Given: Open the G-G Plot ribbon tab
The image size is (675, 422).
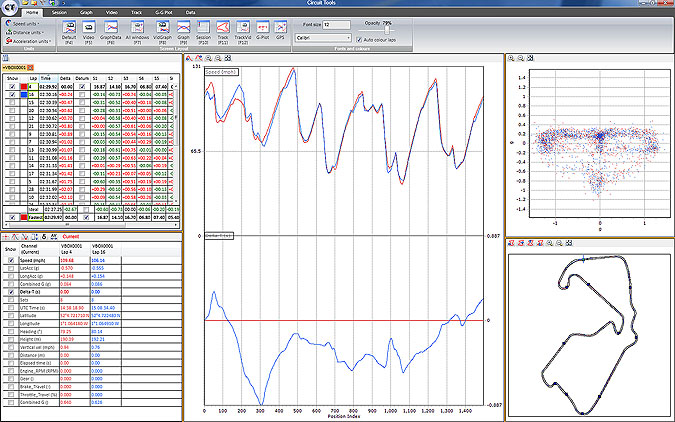Looking at the screenshot, I should click(x=164, y=12).
